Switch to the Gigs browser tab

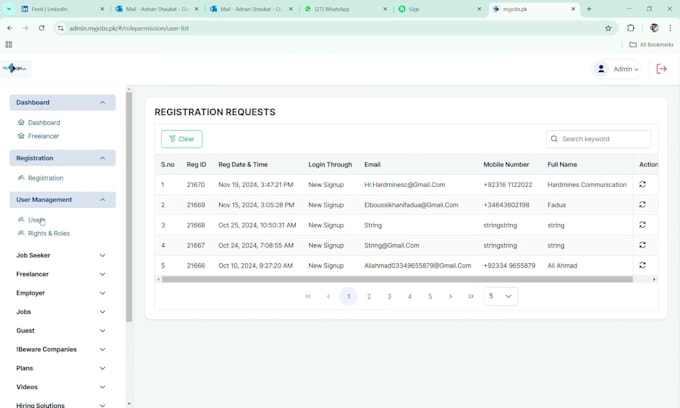point(439,9)
